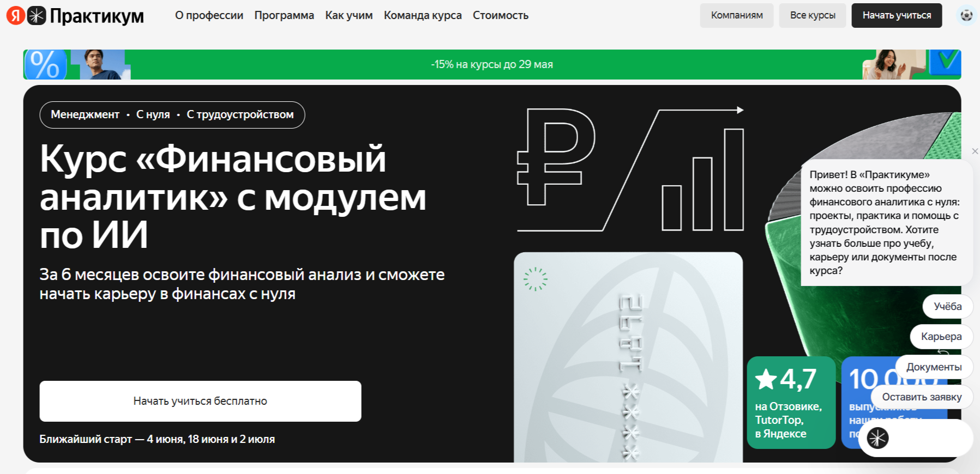Click the silver bank card image

point(628,357)
